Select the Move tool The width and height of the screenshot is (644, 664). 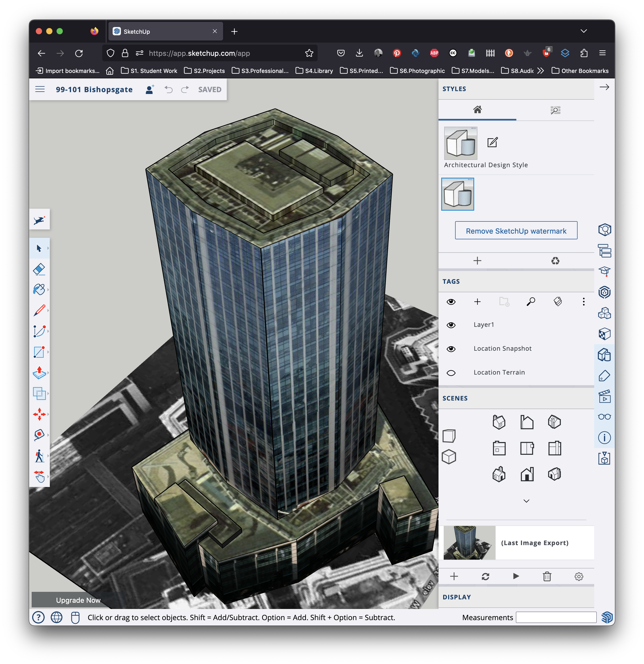(39, 414)
